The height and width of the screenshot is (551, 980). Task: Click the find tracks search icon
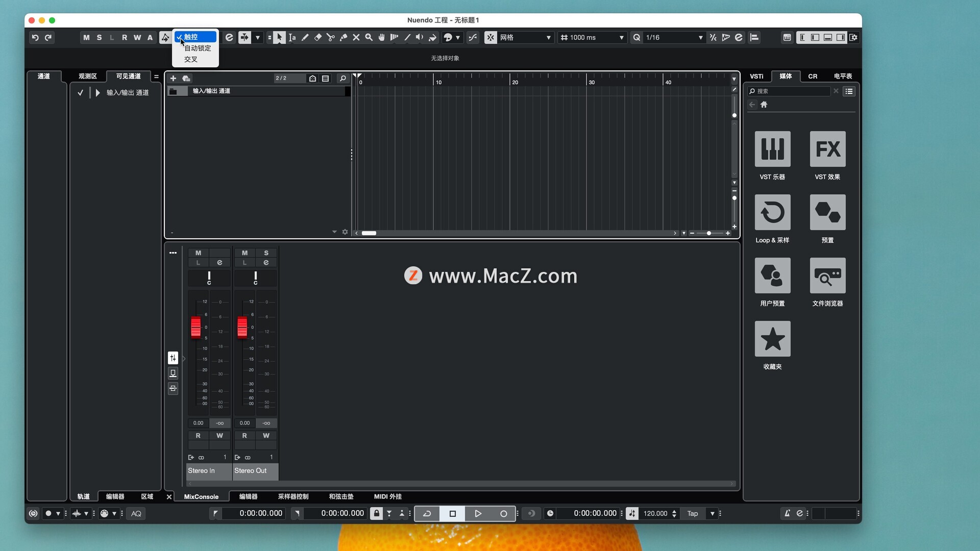(x=343, y=78)
